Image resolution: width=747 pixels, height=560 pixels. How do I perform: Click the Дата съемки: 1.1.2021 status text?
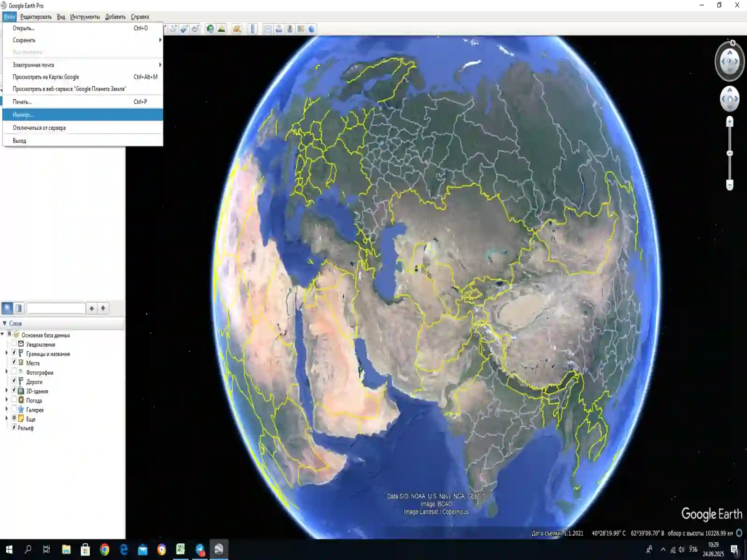557,533
